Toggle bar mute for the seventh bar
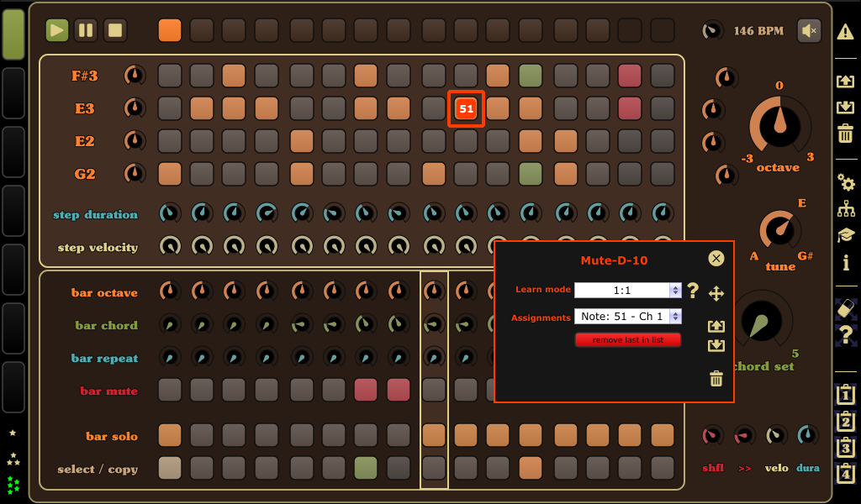This screenshot has width=861, height=504. pyautogui.click(x=366, y=390)
